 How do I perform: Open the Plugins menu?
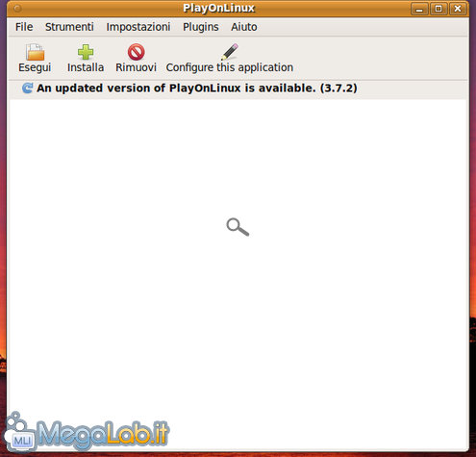coord(201,27)
